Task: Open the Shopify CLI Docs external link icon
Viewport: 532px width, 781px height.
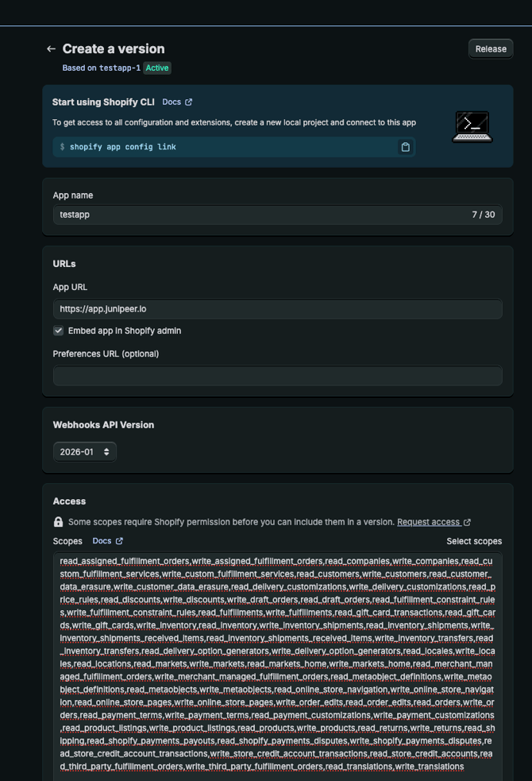Action: click(x=189, y=102)
